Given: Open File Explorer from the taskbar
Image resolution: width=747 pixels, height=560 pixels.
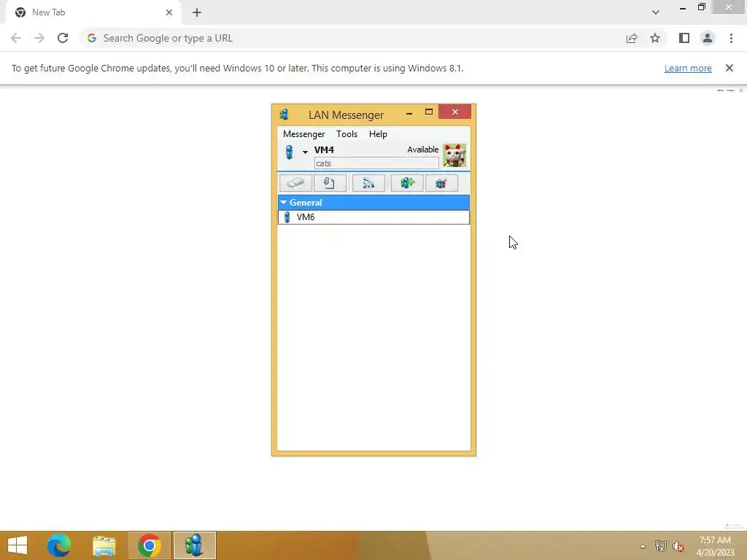Looking at the screenshot, I should (104, 545).
